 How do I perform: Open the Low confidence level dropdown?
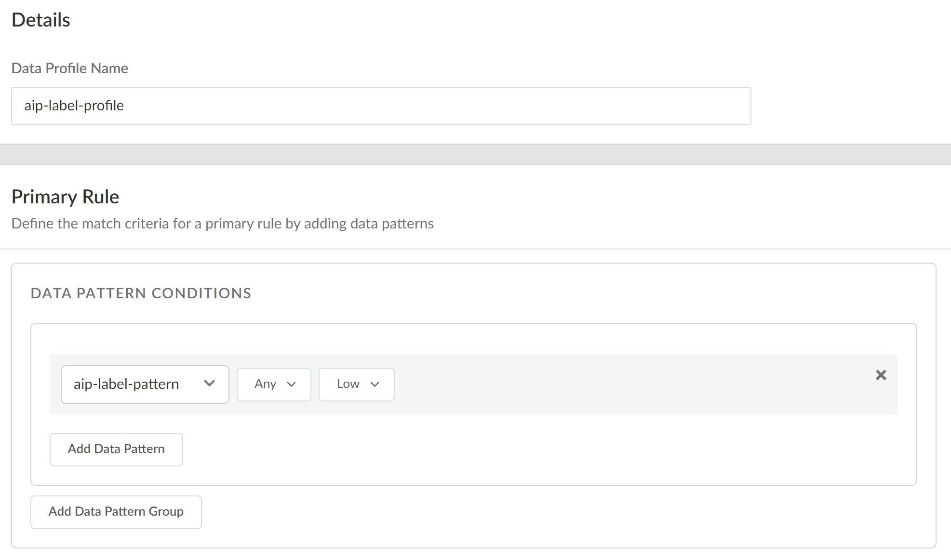(356, 384)
